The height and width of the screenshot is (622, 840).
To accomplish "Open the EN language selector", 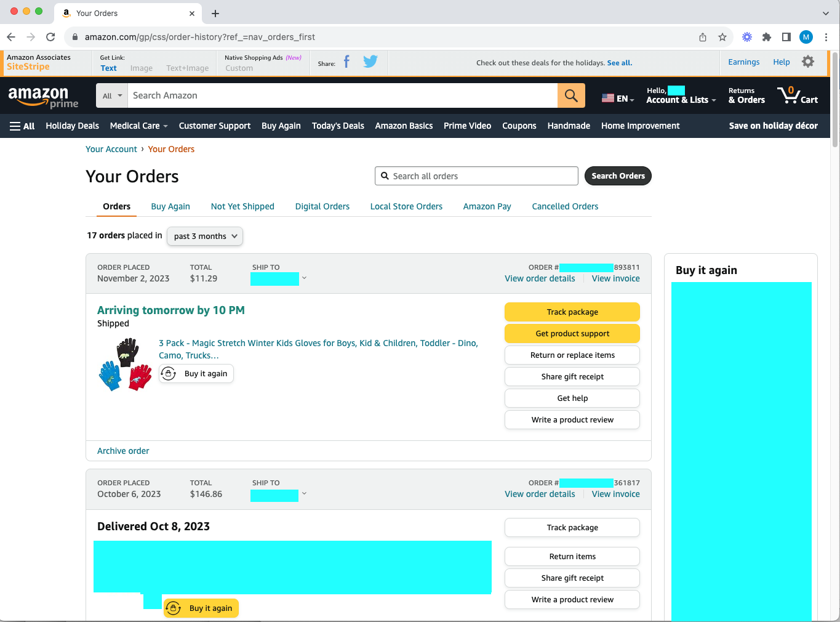I will point(618,99).
